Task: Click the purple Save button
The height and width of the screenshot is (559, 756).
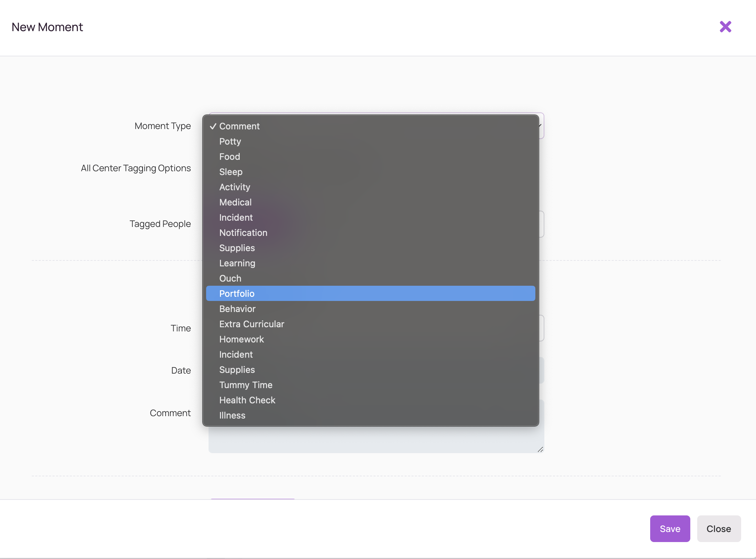Action: pyautogui.click(x=670, y=529)
